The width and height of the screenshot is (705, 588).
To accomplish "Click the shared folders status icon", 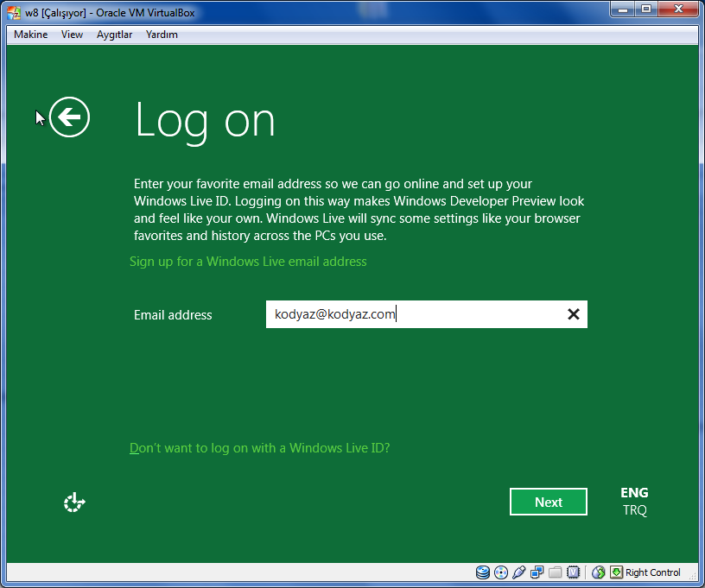I will [555, 572].
